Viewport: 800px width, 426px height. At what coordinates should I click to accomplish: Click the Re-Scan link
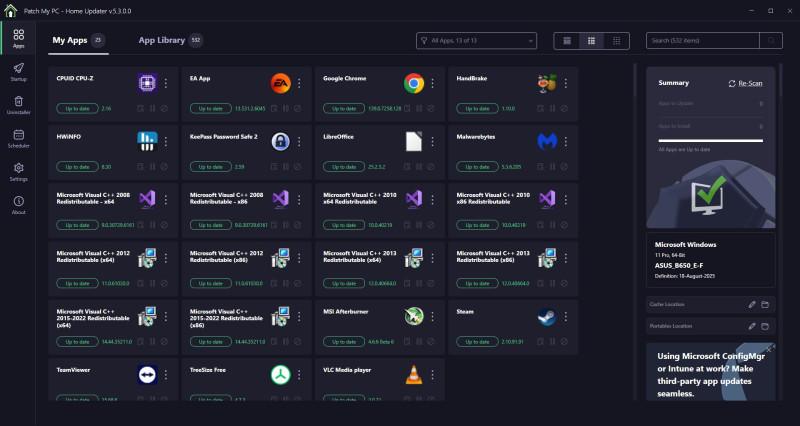click(745, 83)
